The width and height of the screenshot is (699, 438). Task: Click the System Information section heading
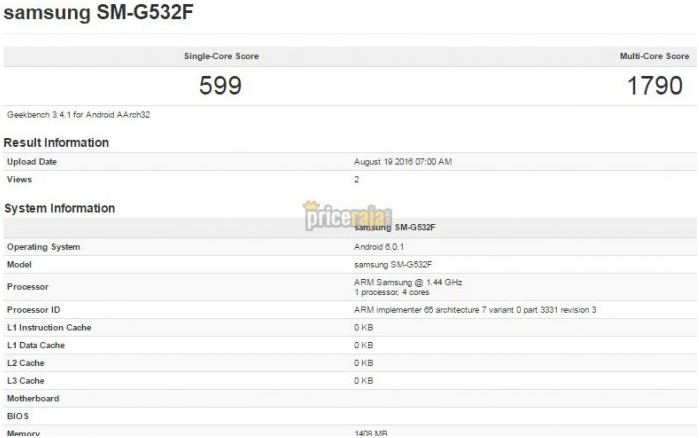point(59,209)
